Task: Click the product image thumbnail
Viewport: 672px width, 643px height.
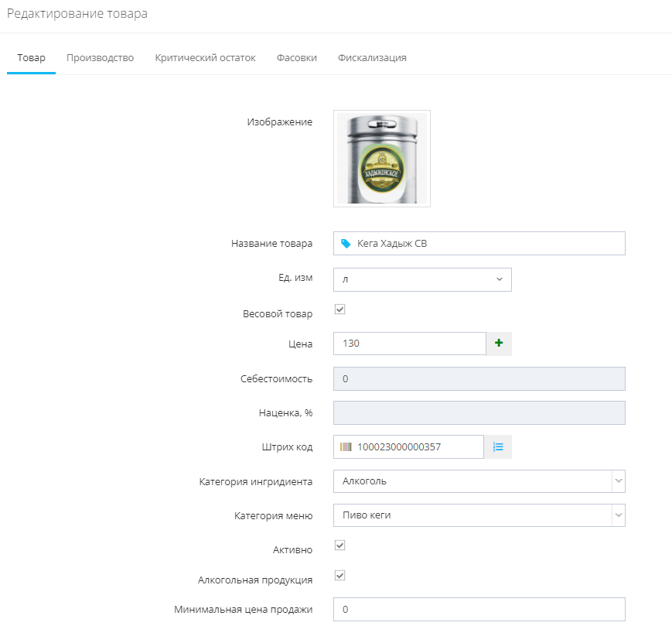Action: [x=381, y=158]
